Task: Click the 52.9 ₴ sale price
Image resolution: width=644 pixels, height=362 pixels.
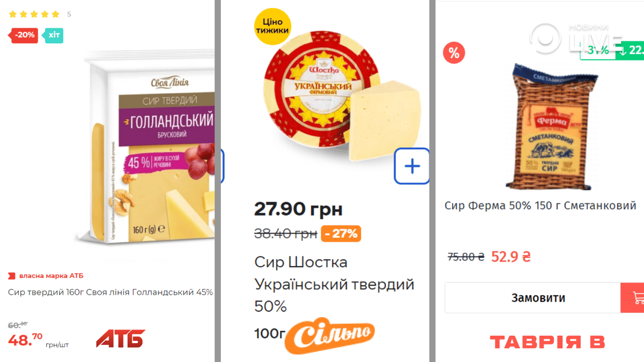Action: [x=511, y=257]
